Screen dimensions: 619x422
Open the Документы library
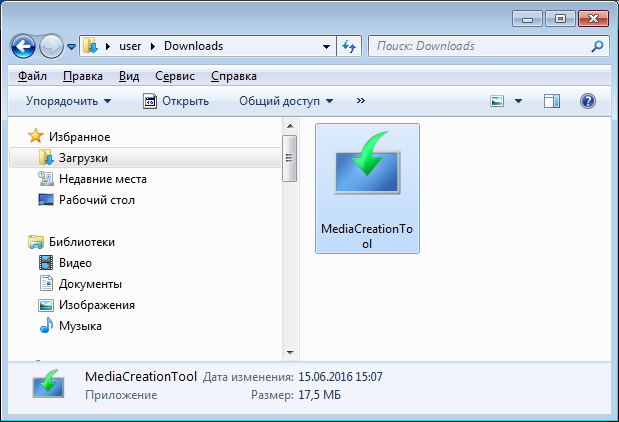pyautogui.click(x=90, y=284)
